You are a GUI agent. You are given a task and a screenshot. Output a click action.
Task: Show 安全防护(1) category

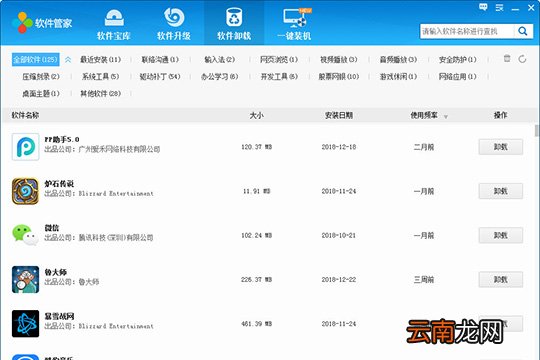(458, 60)
